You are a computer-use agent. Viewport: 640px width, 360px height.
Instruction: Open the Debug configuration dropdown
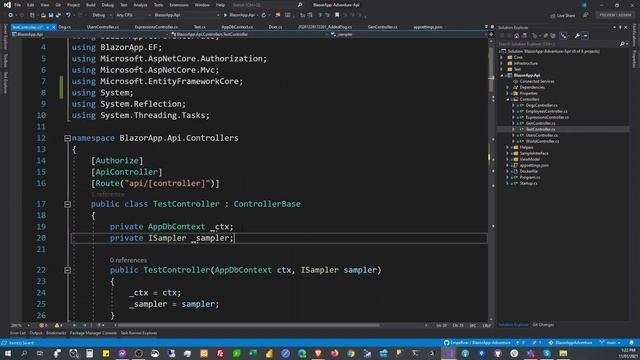101,15
